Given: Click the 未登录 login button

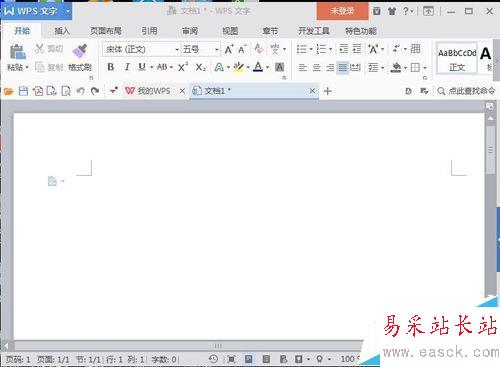Looking at the screenshot, I should click(x=342, y=11).
